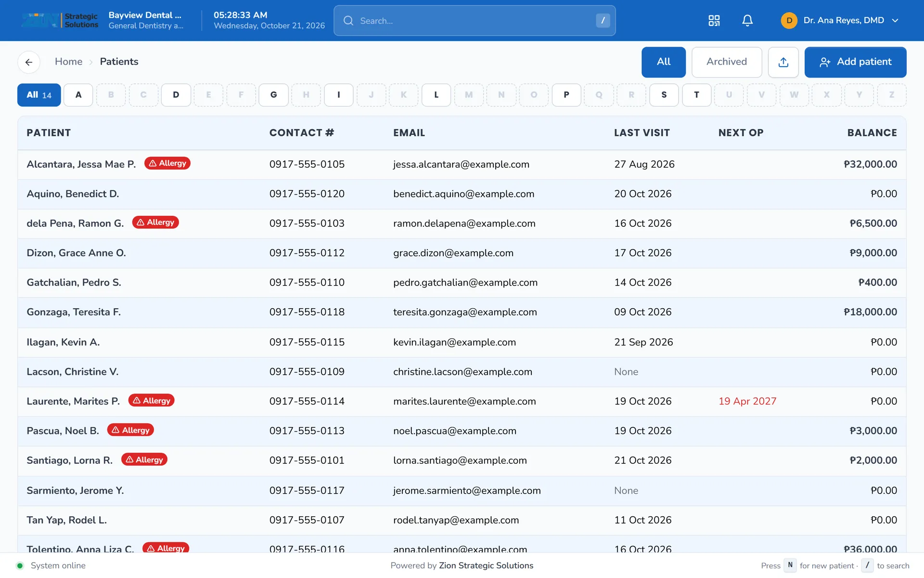The width and height of the screenshot is (924, 578).
Task: Open patient Laurente, Marites P.
Action: tap(73, 401)
